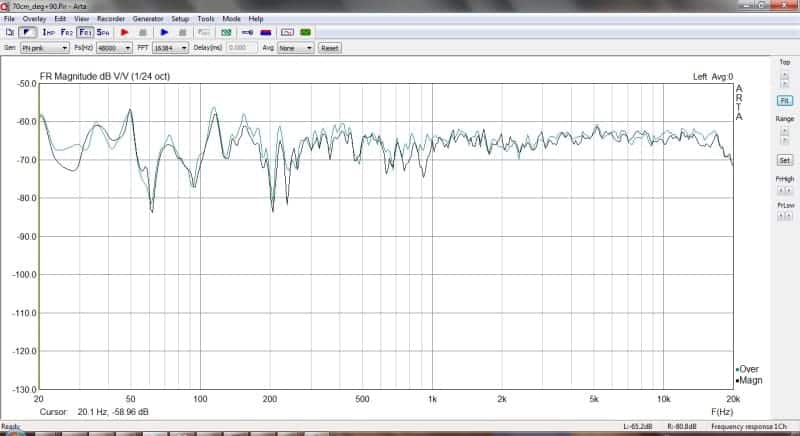Open the Help menu
Viewport: 800px width, 436px height.
coord(256,19)
